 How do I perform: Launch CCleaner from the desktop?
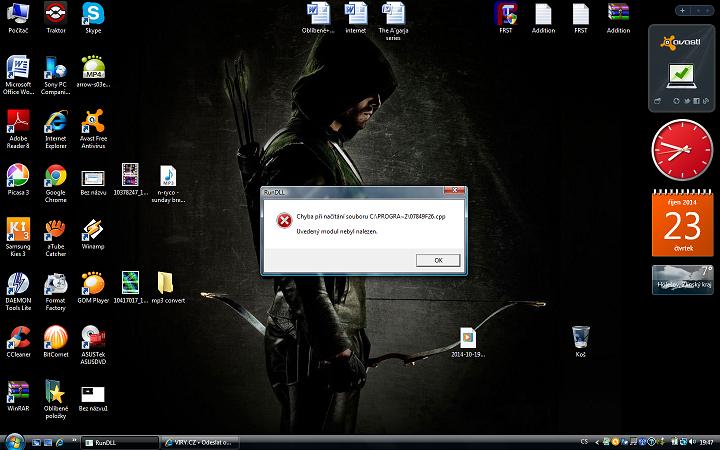tap(18, 338)
